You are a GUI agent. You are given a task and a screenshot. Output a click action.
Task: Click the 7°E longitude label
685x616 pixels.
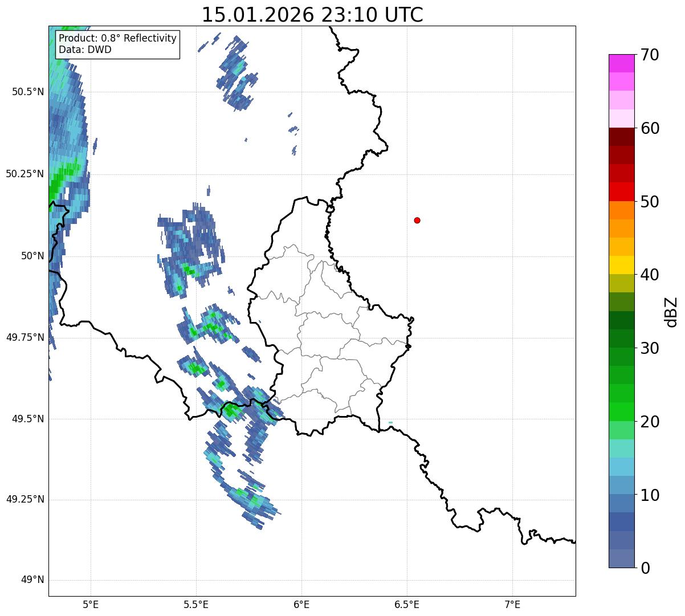(x=512, y=604)
